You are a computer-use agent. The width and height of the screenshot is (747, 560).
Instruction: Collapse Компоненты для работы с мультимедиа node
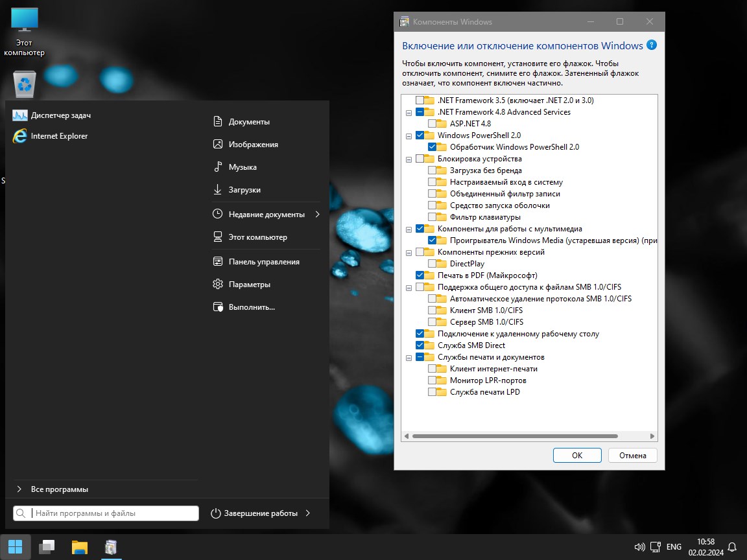coord(409,229)
